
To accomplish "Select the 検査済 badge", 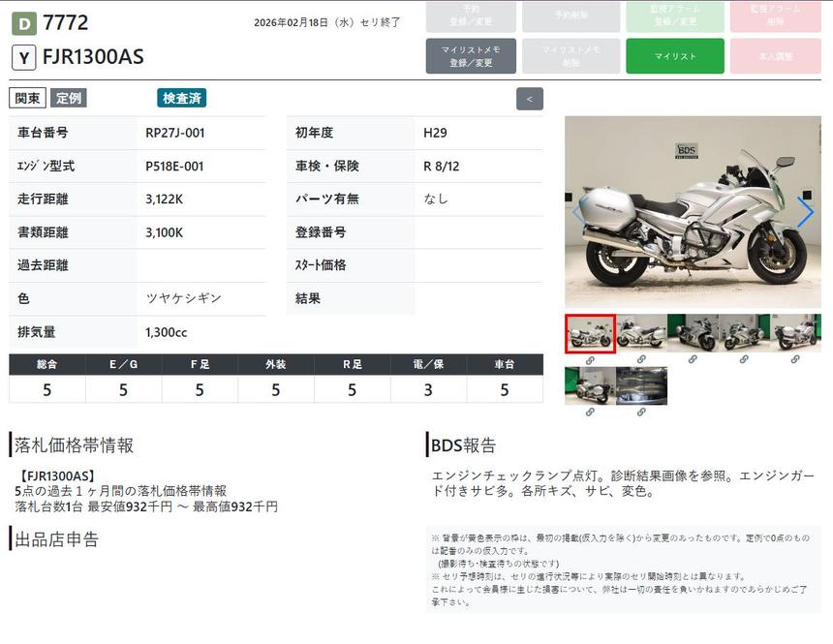I will (181, 98).
